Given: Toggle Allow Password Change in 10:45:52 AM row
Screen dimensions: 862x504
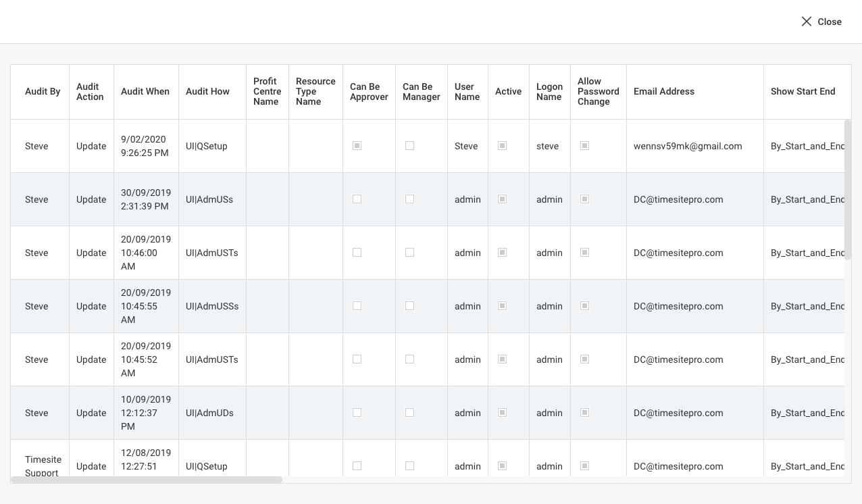Looking at the screenshot, I should [x=585, y=359].
